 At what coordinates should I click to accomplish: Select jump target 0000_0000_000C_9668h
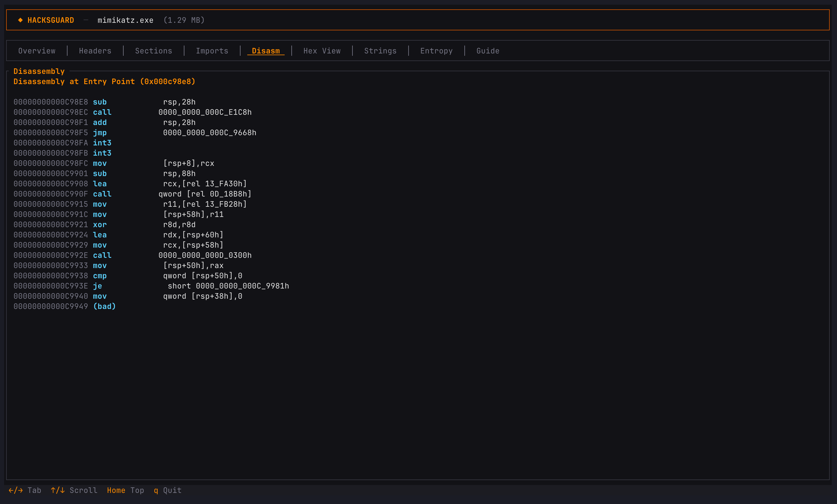click(x=210, y=133)
